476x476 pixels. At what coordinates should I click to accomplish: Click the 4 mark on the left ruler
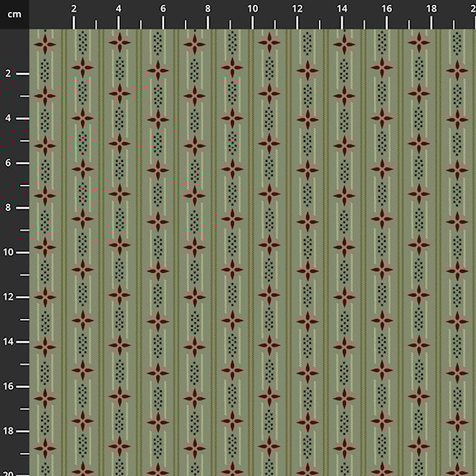[8, 117]
